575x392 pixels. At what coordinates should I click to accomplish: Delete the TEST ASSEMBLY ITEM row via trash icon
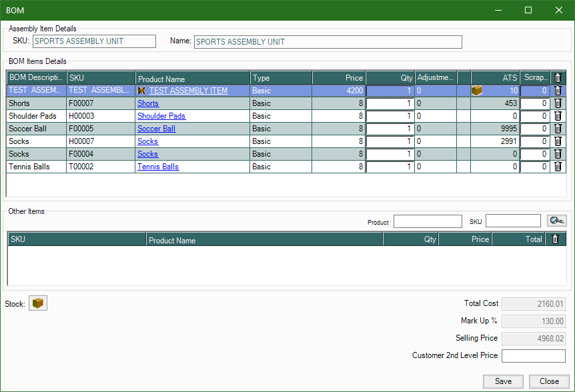[x=558, y=91]
